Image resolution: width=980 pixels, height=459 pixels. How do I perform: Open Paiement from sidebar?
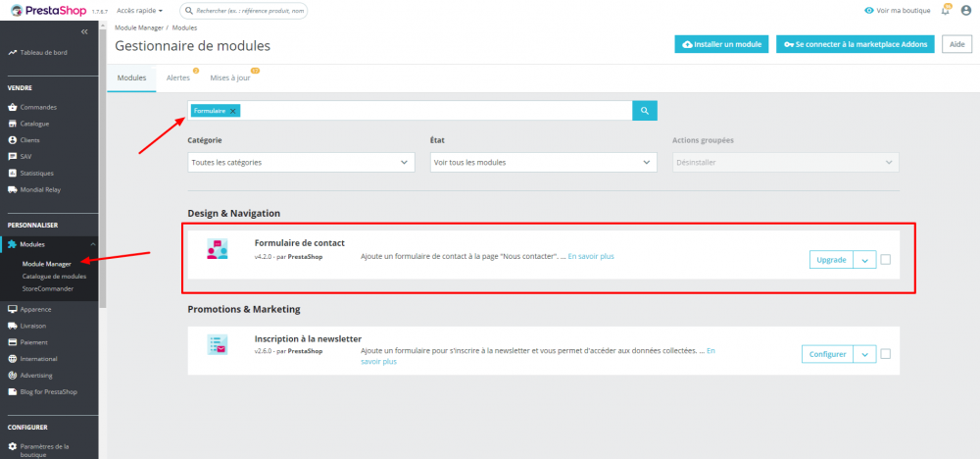[x=27, y=342]
